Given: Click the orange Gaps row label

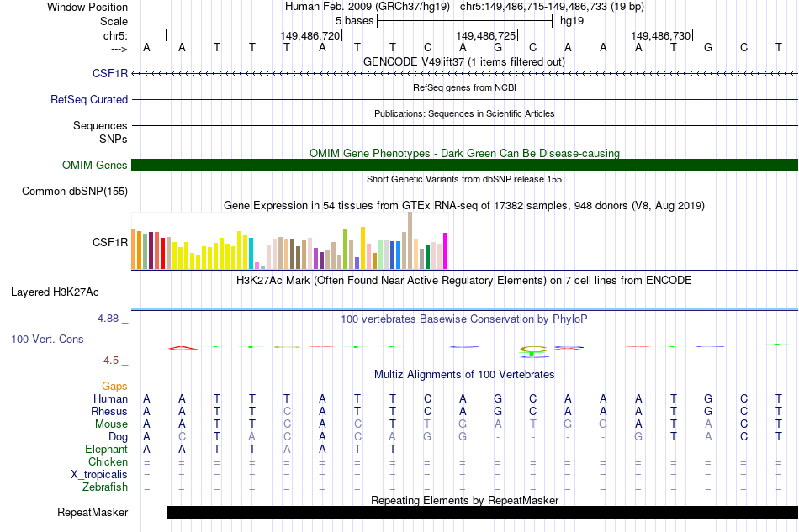Looking at the screenshot, I should point(114,387).
